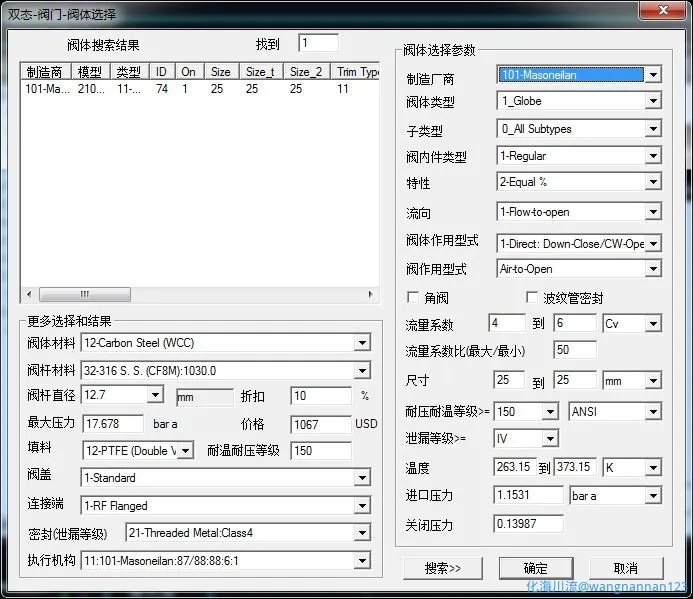Click the 流量系数 maximum field showing 6
Image resolution: width=693 pixels, height=599 pixels.
point(575,323)
